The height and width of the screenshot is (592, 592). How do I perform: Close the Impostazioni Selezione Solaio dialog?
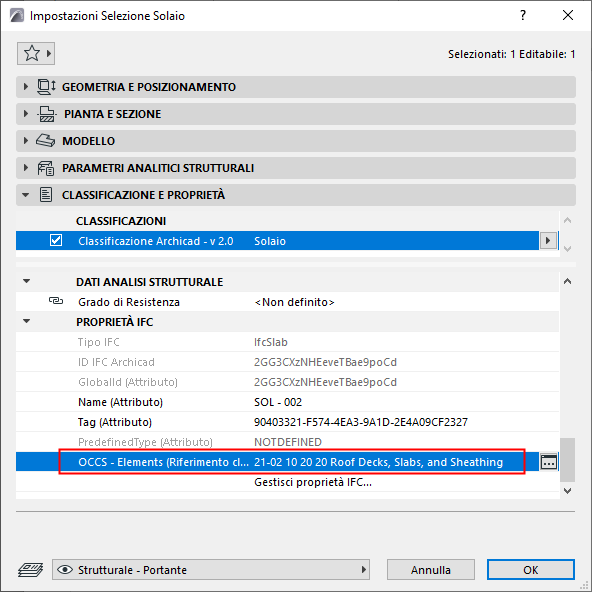click(x=568, y=15)
